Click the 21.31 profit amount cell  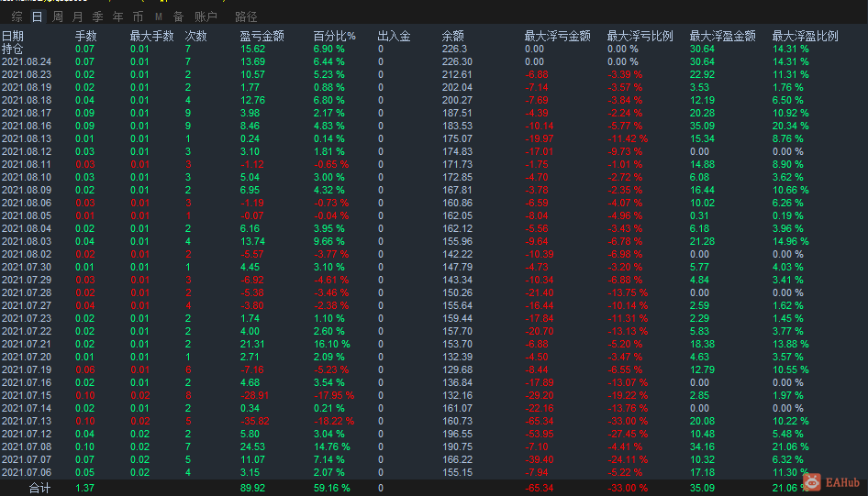click(252, 344)
